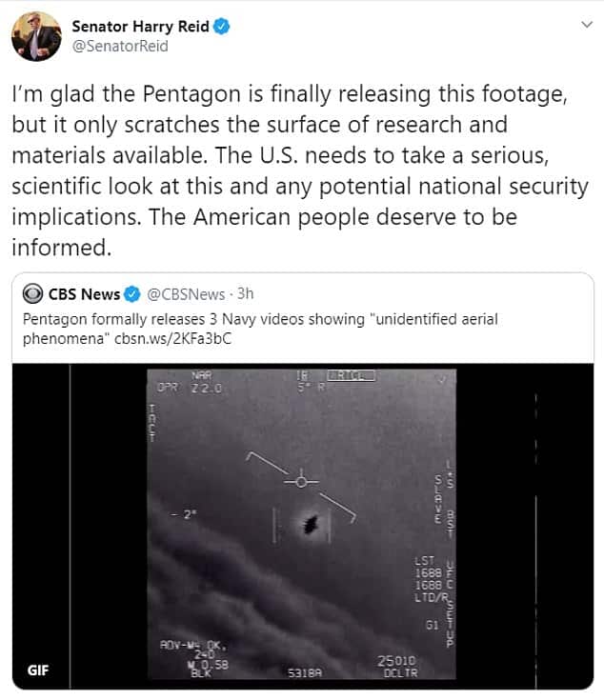Screen dimensions: 604x700
Task: Follow the cbsn.ws/2KFa3bC link
Action: [x=173, y=339]
